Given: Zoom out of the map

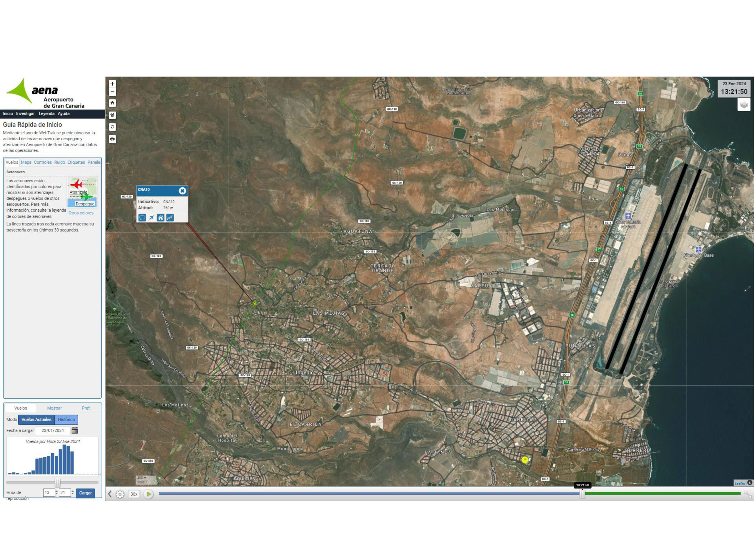Looking at the screenshot, I should [112, 92].
